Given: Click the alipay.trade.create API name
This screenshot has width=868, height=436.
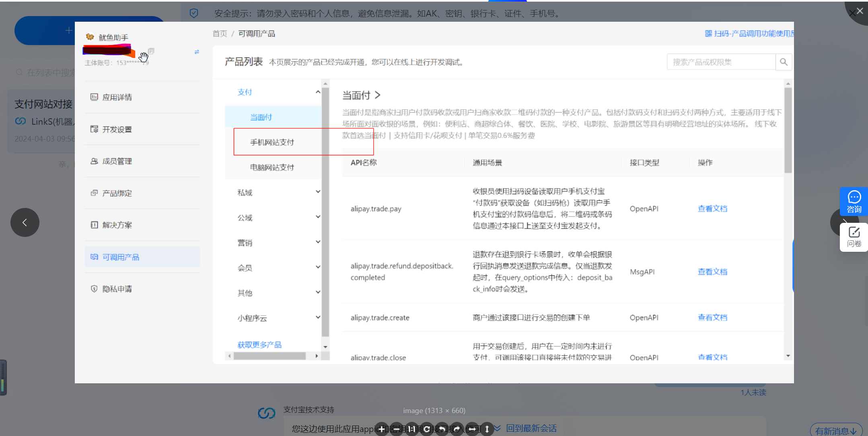Looking at the screenshot, I should click(x=380, y=317).
